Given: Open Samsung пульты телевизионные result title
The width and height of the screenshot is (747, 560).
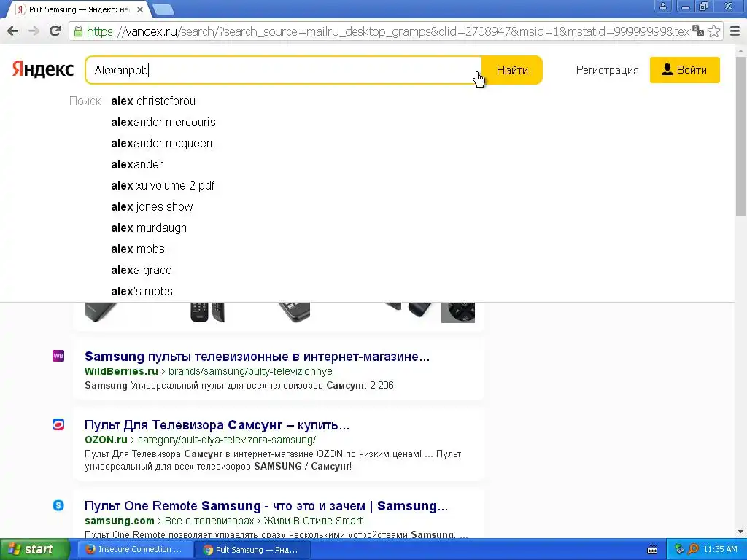Looking at the screenshot, I should [257, 357].
